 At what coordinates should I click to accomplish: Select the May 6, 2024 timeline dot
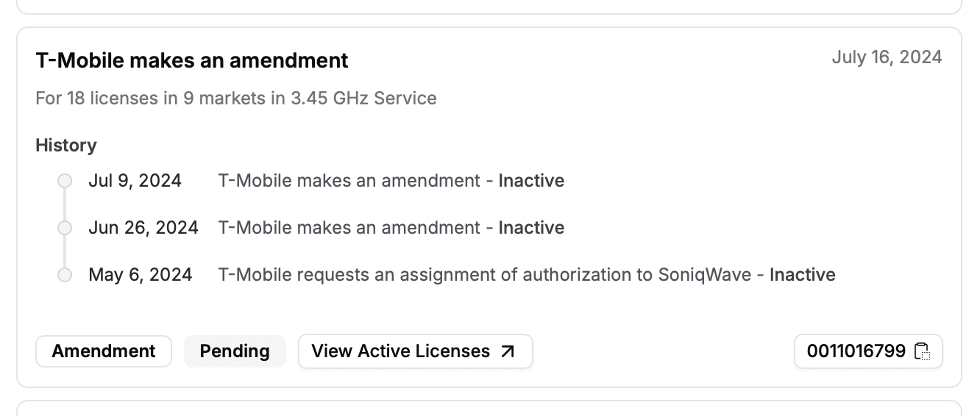[x=65, y=275]
